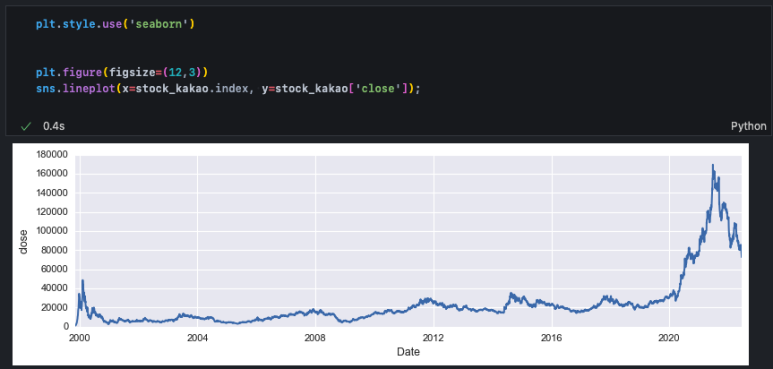Click the early 2000 spike in the line plot
773x369 pixels.
pyautogui.click(x=82, y=281)
